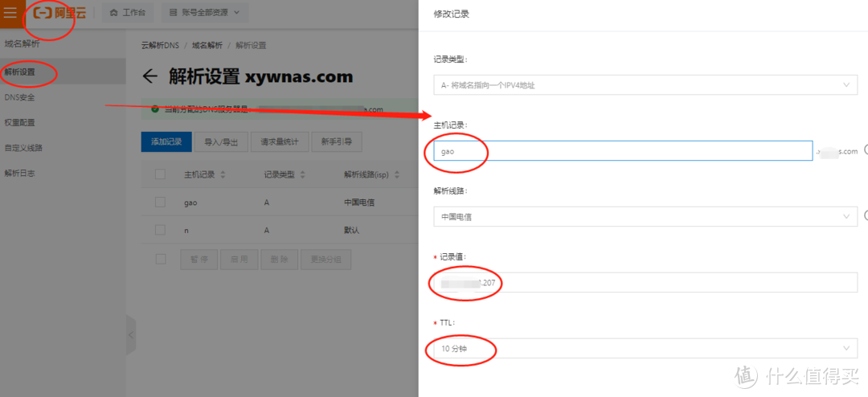Click the help icon beside 解析线路 dropdown
868x397 pixels.
pyautogui.click(x=866, y=216)
